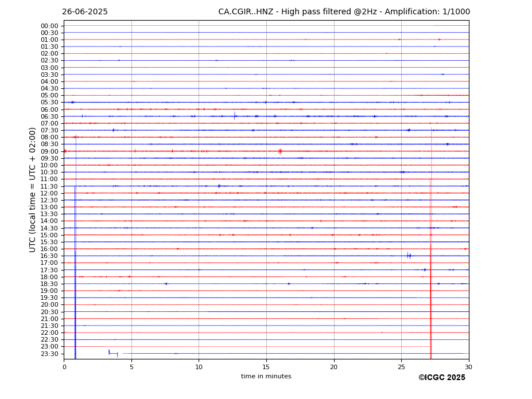Select the 21:00 time row label
Screen dimensions: 532x399
click(49, 319)
